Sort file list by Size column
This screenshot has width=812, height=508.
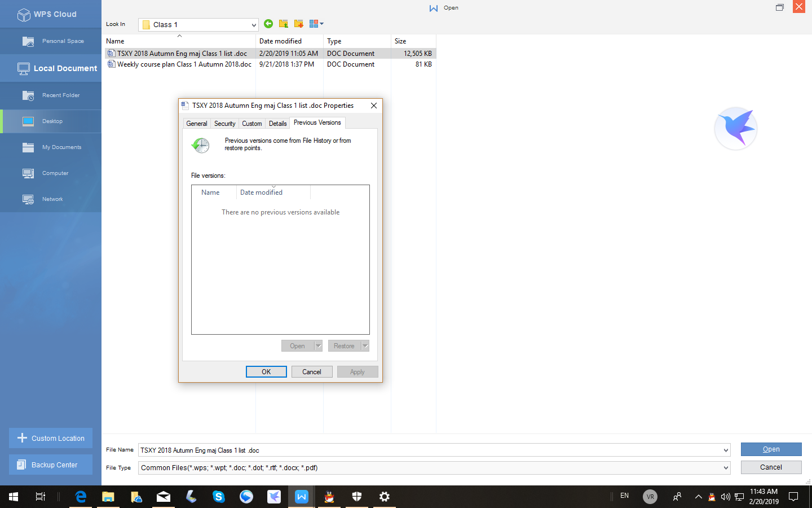point(413,41)
